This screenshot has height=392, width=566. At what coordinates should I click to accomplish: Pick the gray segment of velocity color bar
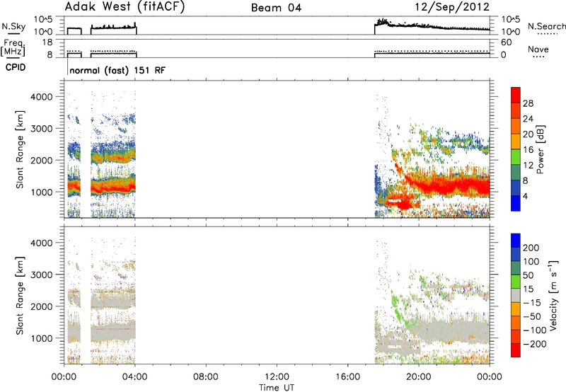[516, 295]
